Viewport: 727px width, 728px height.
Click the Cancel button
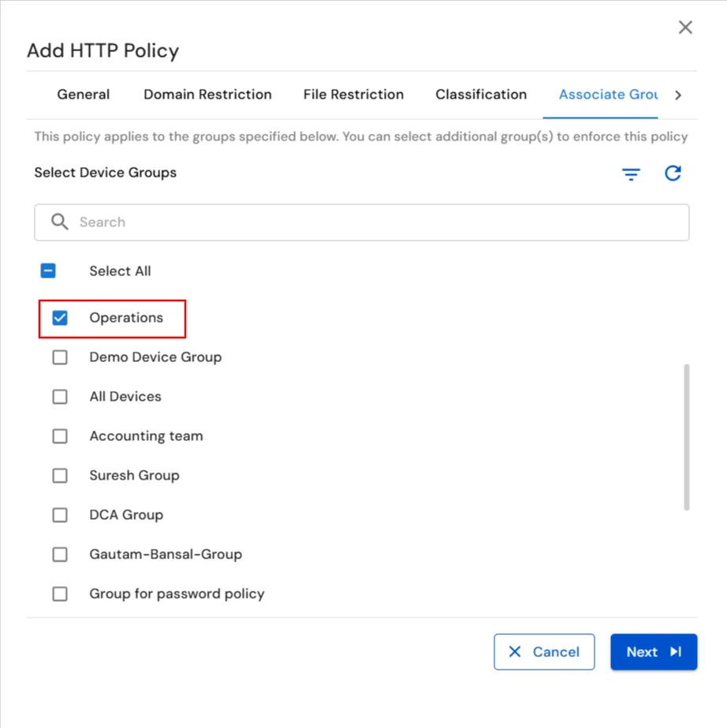(x=544, y=651)
